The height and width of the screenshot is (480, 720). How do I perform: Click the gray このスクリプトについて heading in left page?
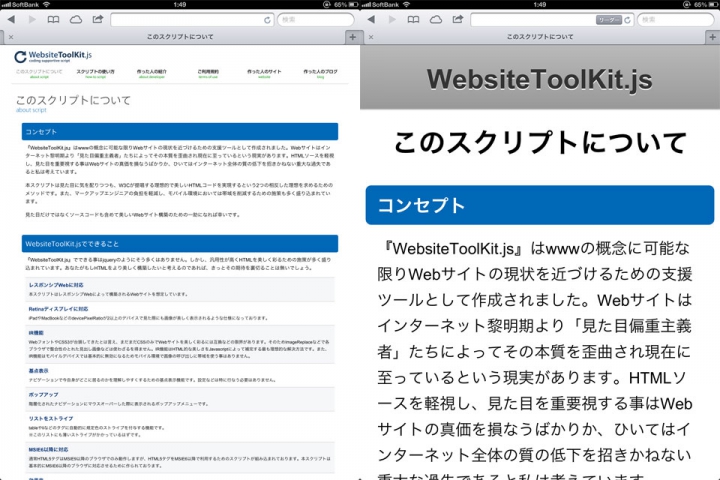(x=73, y=100)
